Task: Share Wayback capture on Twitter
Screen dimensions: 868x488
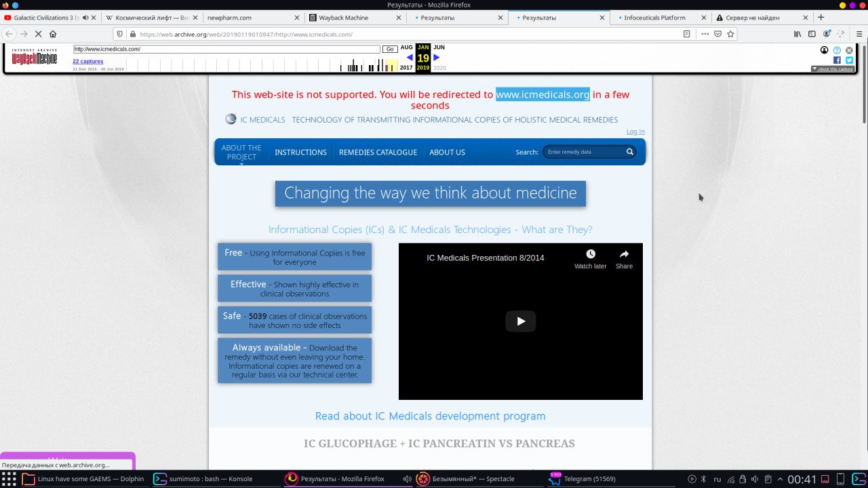Action: (x=849, y=60)
